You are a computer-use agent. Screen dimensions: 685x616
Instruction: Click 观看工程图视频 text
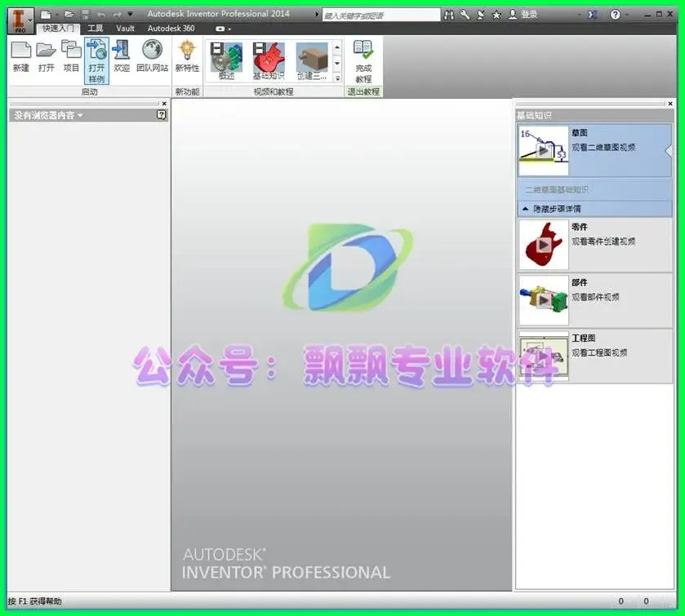(599, 352)
